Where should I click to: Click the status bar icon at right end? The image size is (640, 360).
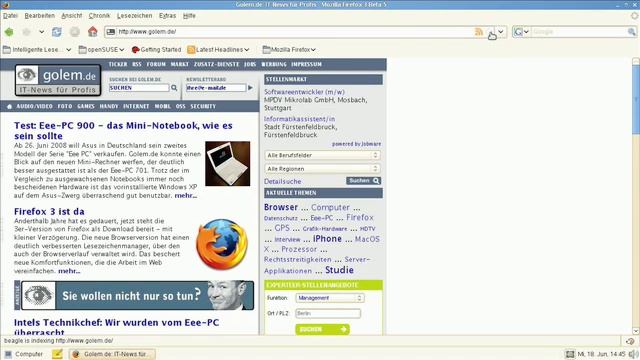[x=630, y=341]
